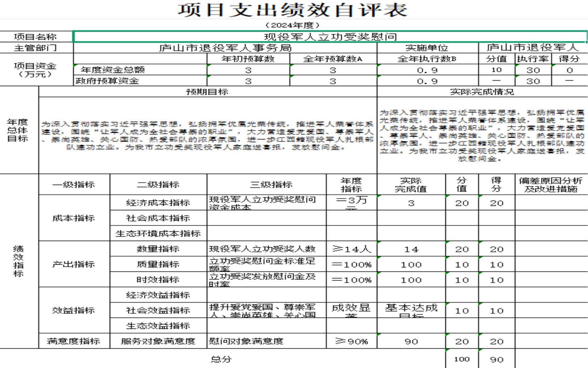Click the 偏差原因分析及改进措施 header
588x368 pixels.
pyautogui.click(x=550, y=185)
